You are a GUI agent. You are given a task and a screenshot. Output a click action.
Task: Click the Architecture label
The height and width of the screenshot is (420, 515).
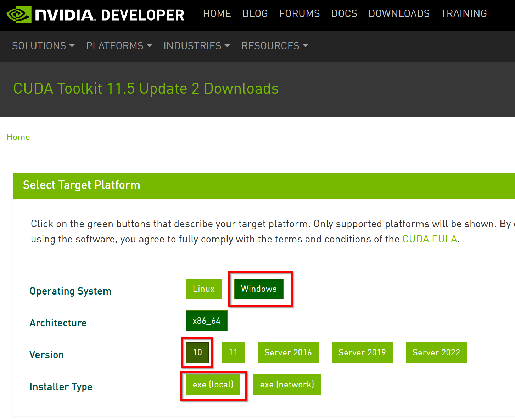[58, 323]
